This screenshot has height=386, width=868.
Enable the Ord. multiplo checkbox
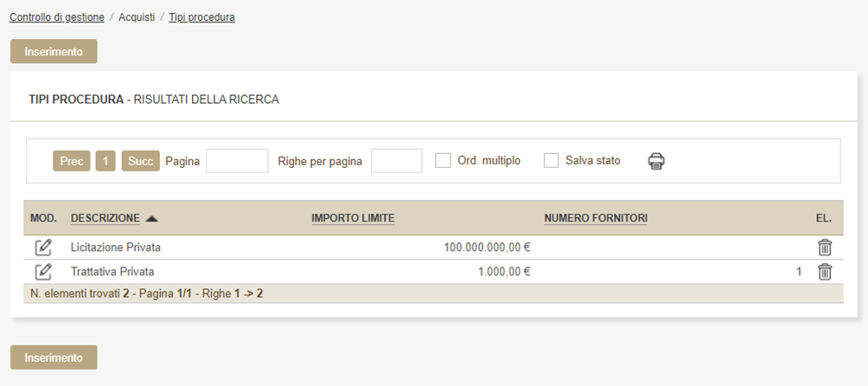pos(444,161)
